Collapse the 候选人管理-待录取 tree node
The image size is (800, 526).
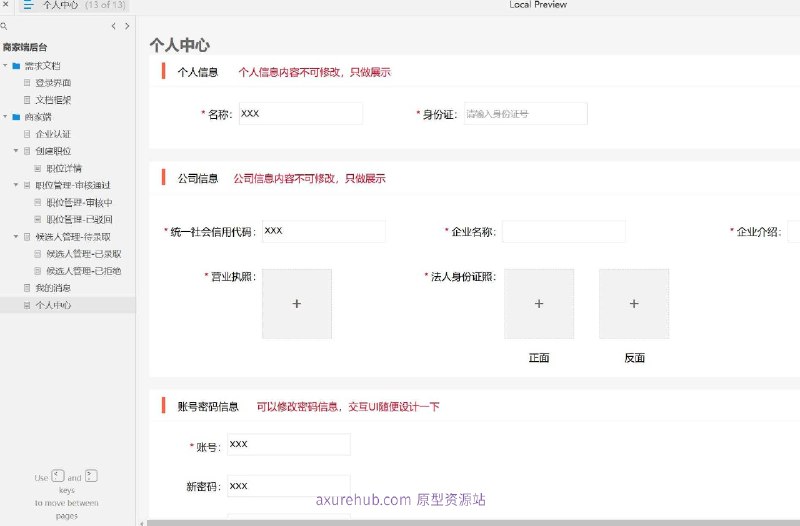point(16,237)
